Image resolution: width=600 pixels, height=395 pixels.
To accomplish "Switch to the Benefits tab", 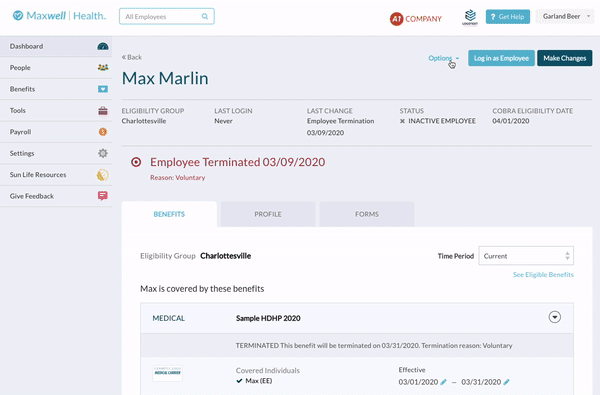I will 169,214.
